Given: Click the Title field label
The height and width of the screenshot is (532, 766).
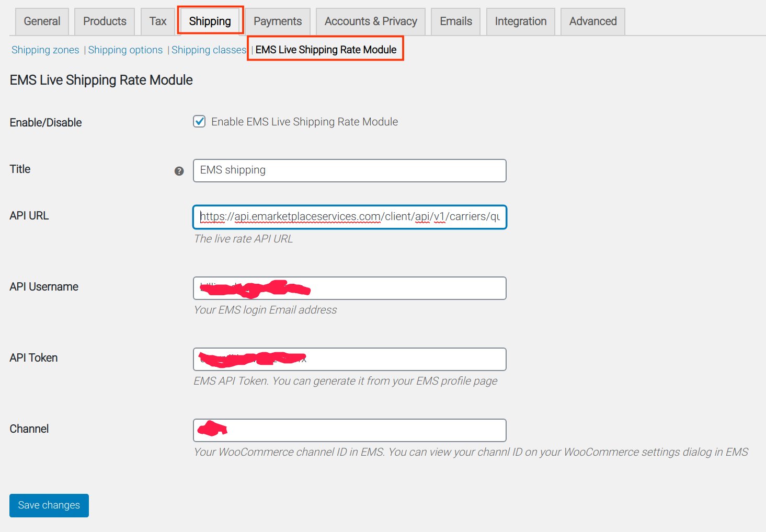Looking at the screenshot, I should tap(20, 169).
